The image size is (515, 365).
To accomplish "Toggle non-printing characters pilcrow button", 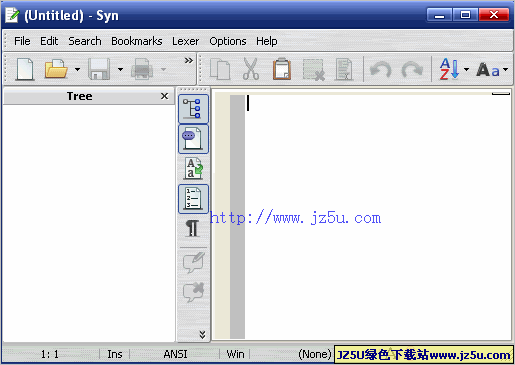I will [193, 229].
